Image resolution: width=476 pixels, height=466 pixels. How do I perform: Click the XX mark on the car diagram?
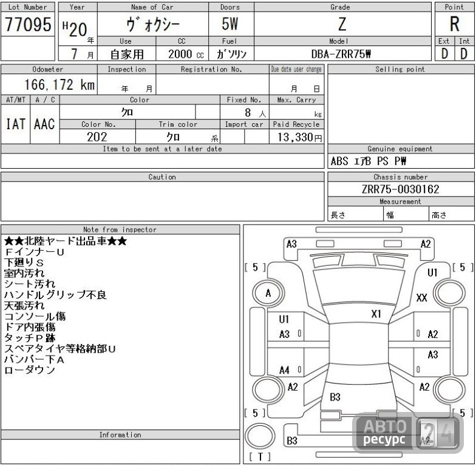421,297
